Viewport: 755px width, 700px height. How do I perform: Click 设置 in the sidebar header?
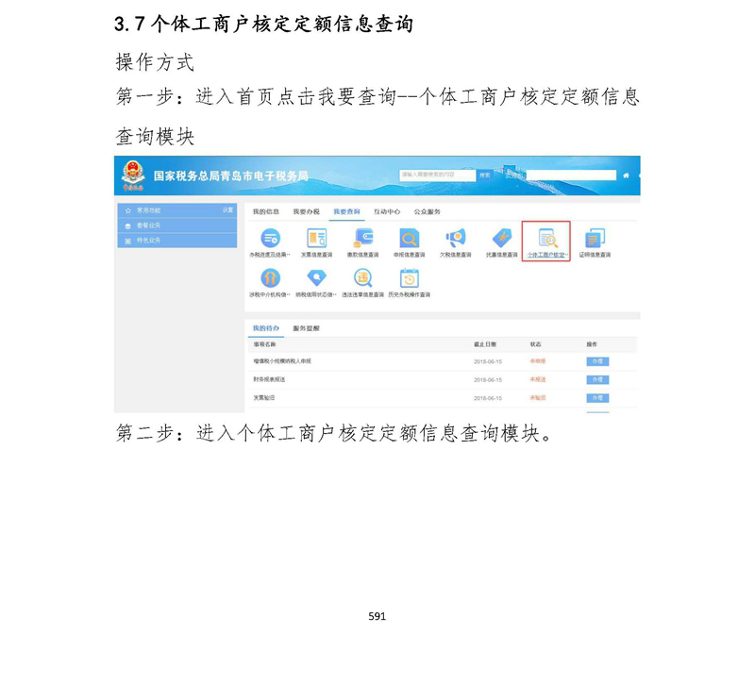click(x=227, y=209)
